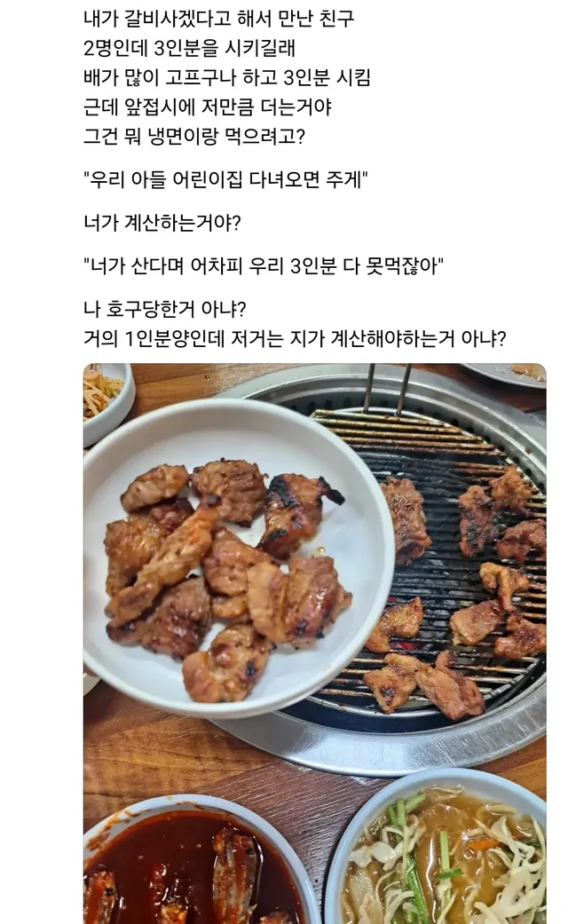
Task: Click the line '그건 뭐 냉면이랑 먹으려고?'
Action: pyautogui.click(x=193, y=136)
